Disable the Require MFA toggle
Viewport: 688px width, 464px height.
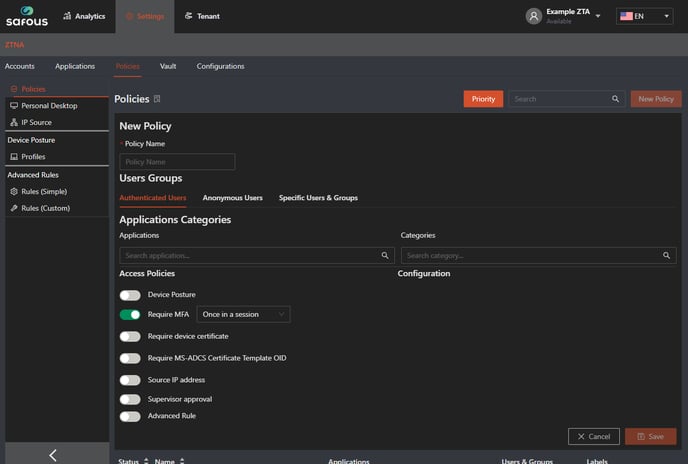130,314
